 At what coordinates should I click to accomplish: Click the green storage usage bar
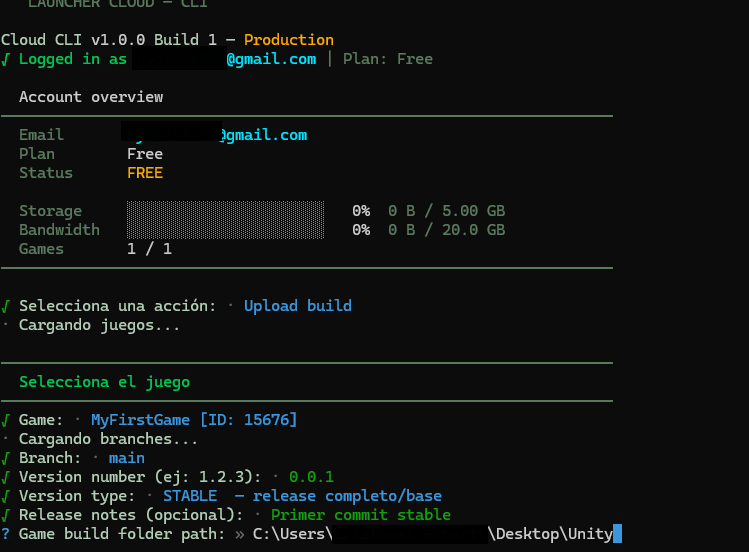[225, 211]
